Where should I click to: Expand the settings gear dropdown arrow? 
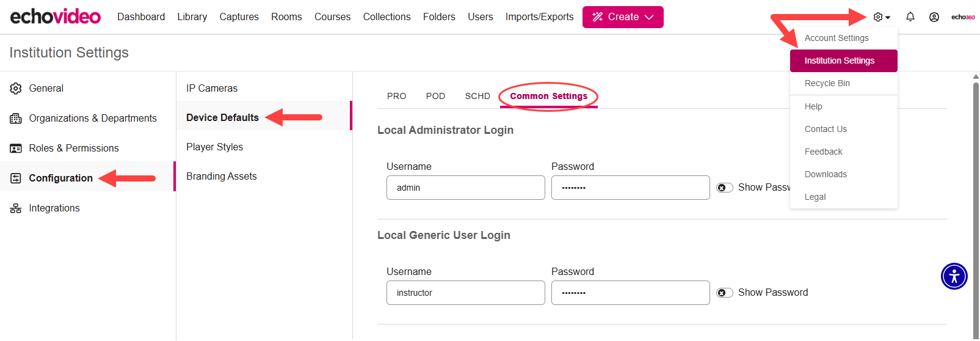pos(888,18)
